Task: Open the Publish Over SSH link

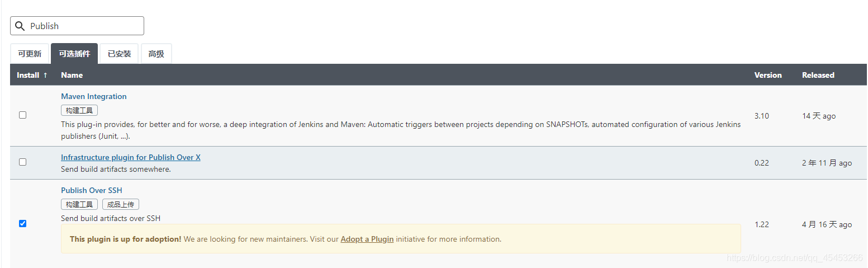Action: [x=92, y=190]
